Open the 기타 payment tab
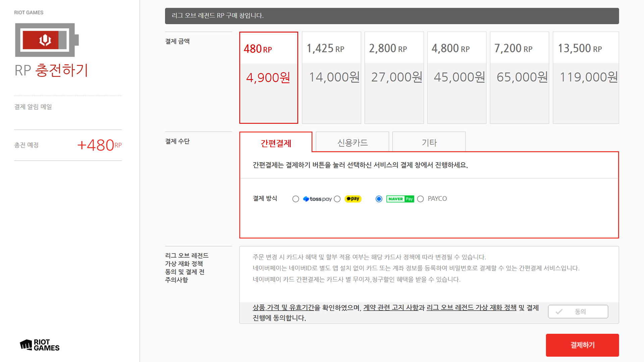The width and height of the screenshot is (644, 362). click(429, 142)
